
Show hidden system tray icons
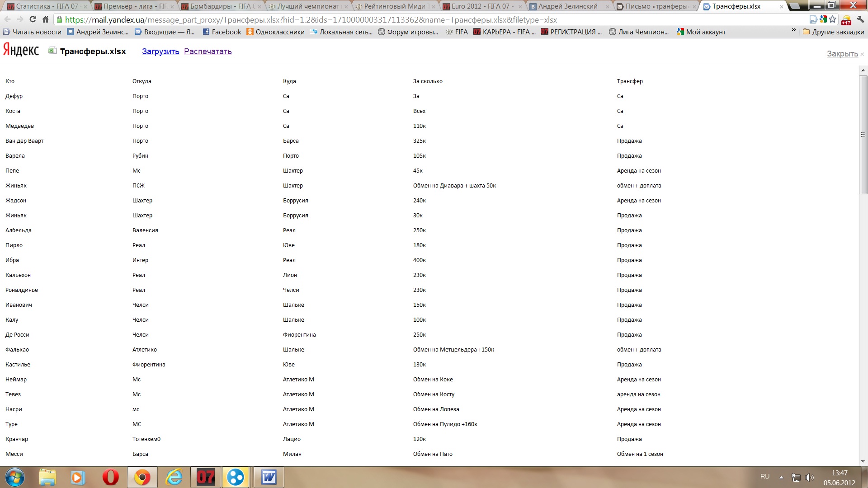(x=781, y=477)
